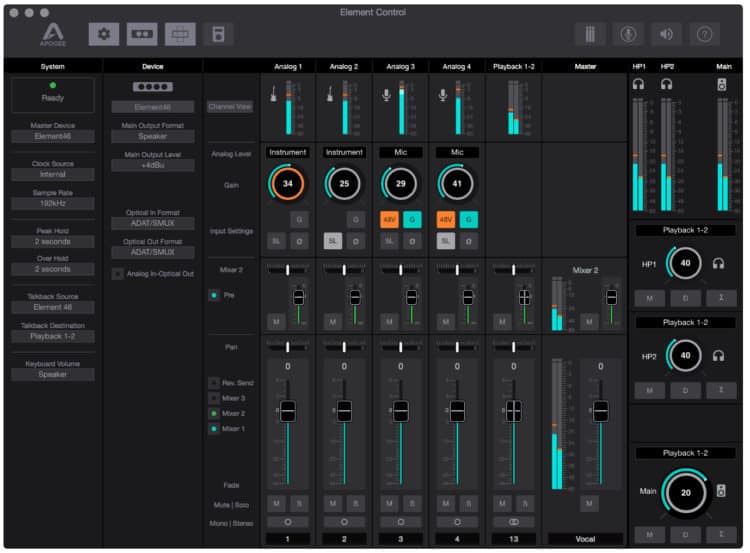Toggle the third toolbar view icon
The image size is (750, 553).
click(x=180, y=34)
